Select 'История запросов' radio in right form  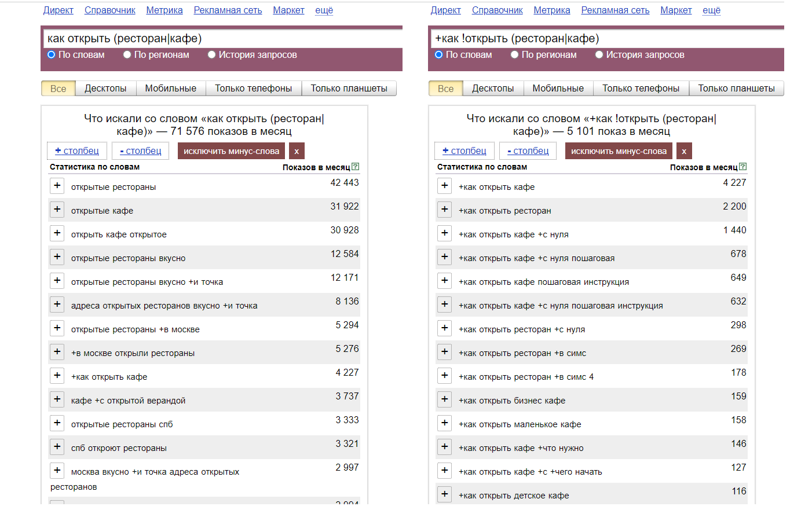pyautogui.click(x=599, y=54)
